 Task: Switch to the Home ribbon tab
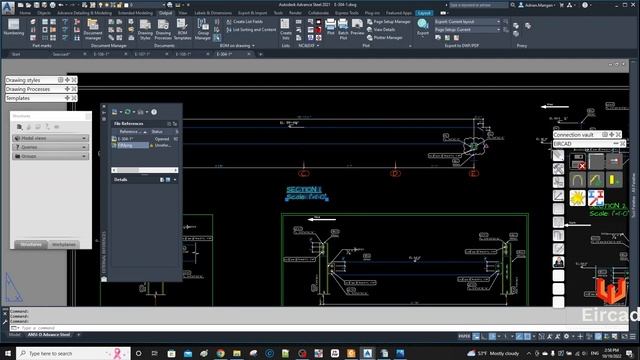(25, 13)
